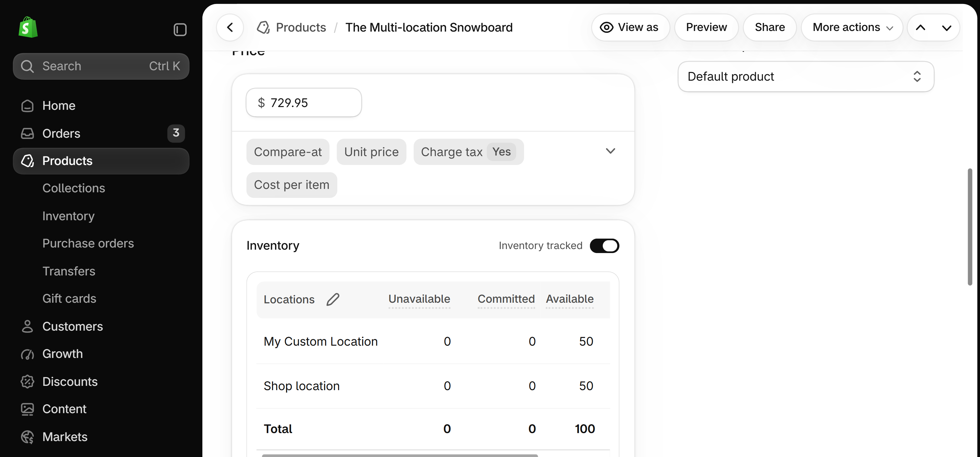The height and width of the screenshot is (457, 980).
Task: Click the Customers person icon
Action: point(27,326)
